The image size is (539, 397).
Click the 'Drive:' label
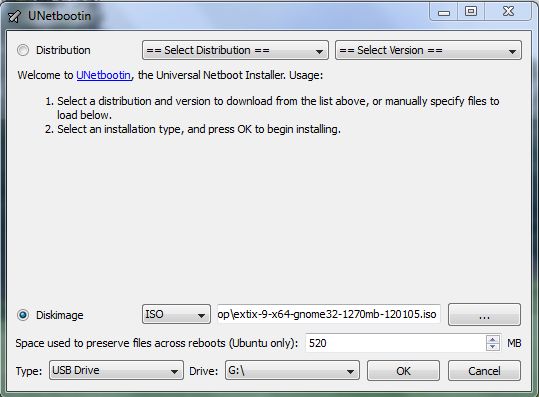204,371
